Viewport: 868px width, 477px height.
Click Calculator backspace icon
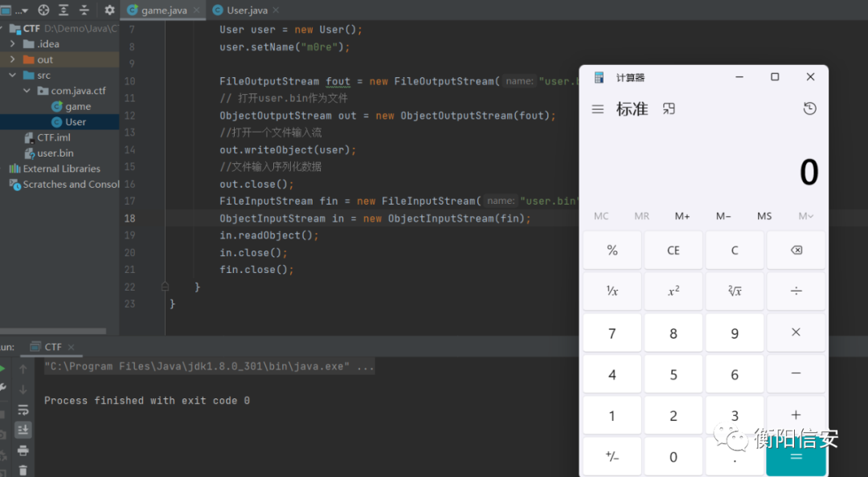pos(796,250)
